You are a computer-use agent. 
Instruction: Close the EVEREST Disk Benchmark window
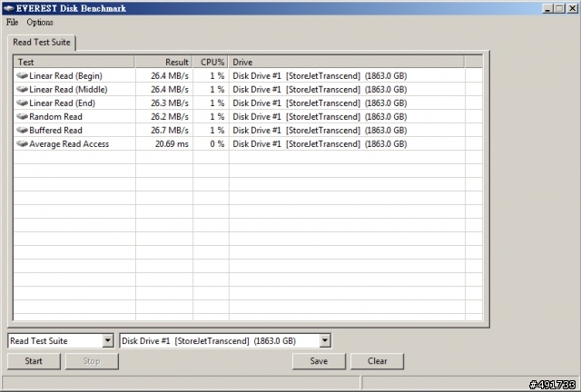pyautogui.click(x=572, y=8)
